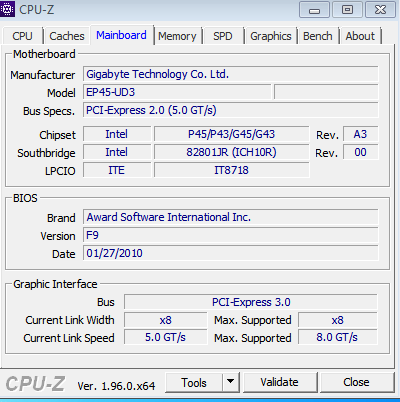The image size is (400, 402).
Task: Minimize the CPU-Z window
Action: 314,10
